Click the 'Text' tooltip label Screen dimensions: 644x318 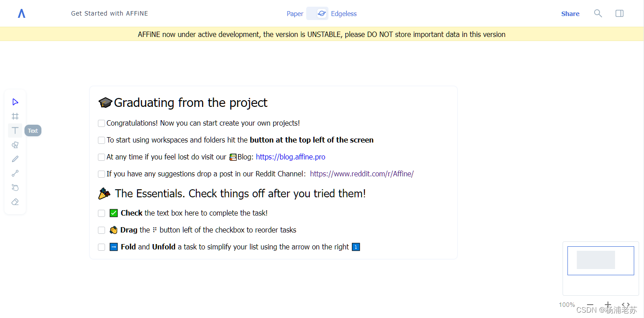33,130
